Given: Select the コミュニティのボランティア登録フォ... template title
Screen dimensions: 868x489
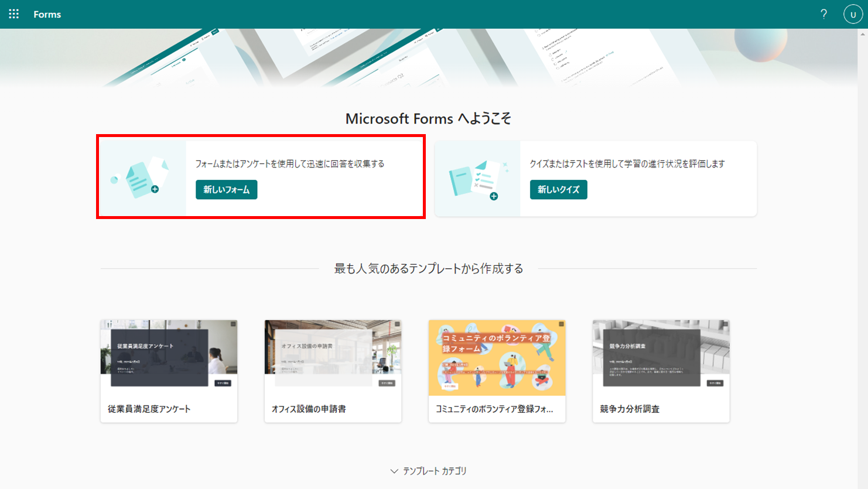Looking at the screenshot, I should click(x=494, y=409).
